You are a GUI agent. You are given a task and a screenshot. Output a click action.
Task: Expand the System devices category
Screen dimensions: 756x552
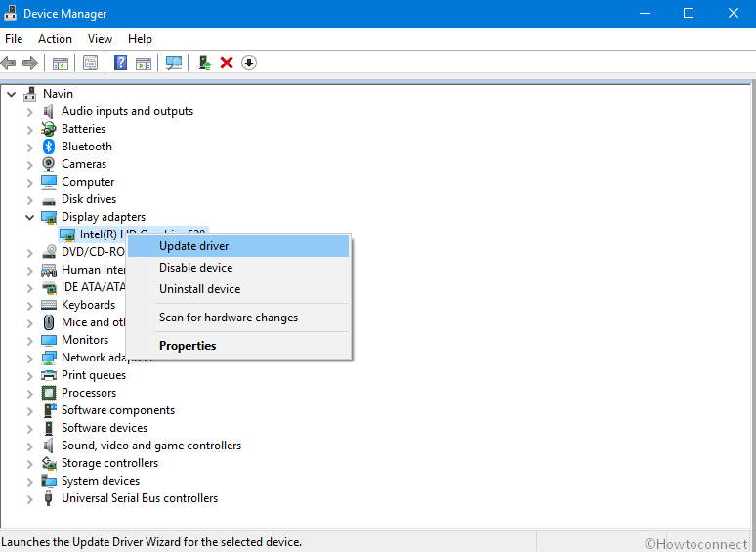point(30,482)
